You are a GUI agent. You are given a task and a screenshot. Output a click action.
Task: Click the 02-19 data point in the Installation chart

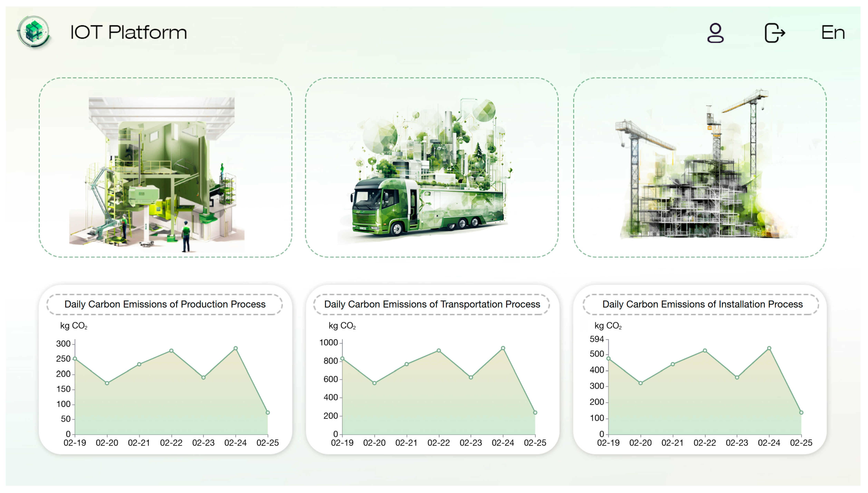tap(608, 358)
